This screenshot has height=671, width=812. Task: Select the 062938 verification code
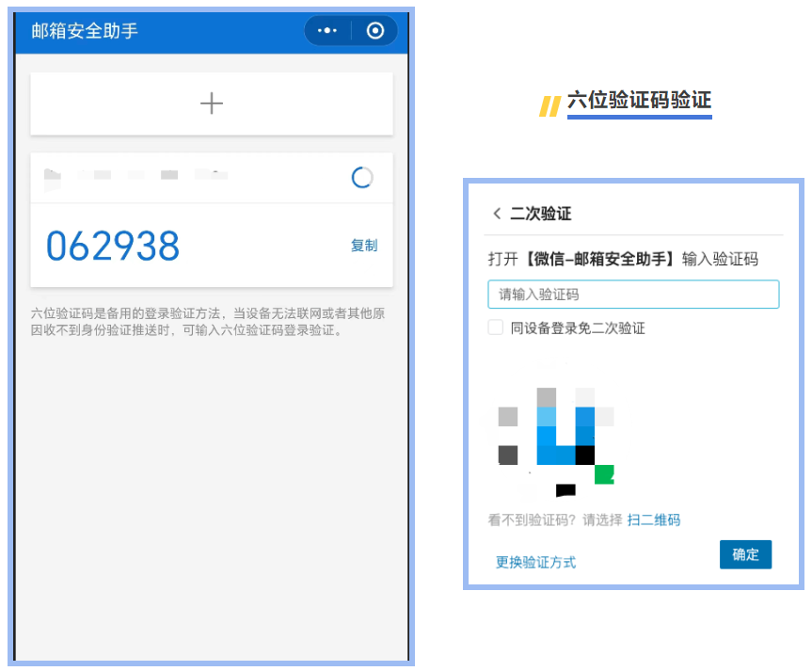(x=113, y=246)
